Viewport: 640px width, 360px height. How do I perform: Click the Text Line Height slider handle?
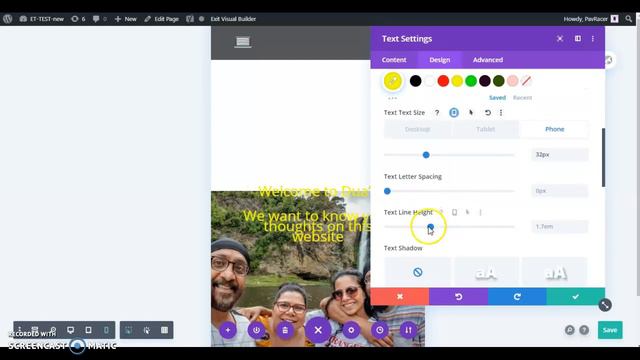(431, 227)
